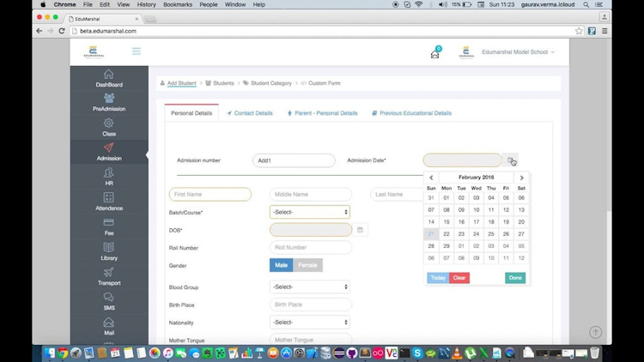Open the Attendance sidebar section

109,202
